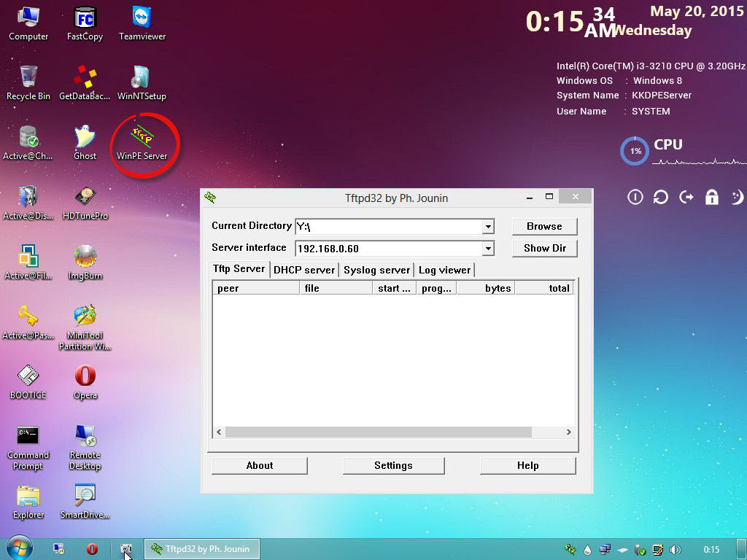Launch ImgBurn from the desktop
Viewport: 747px width, 560px height.
click(x=85, y=262)
